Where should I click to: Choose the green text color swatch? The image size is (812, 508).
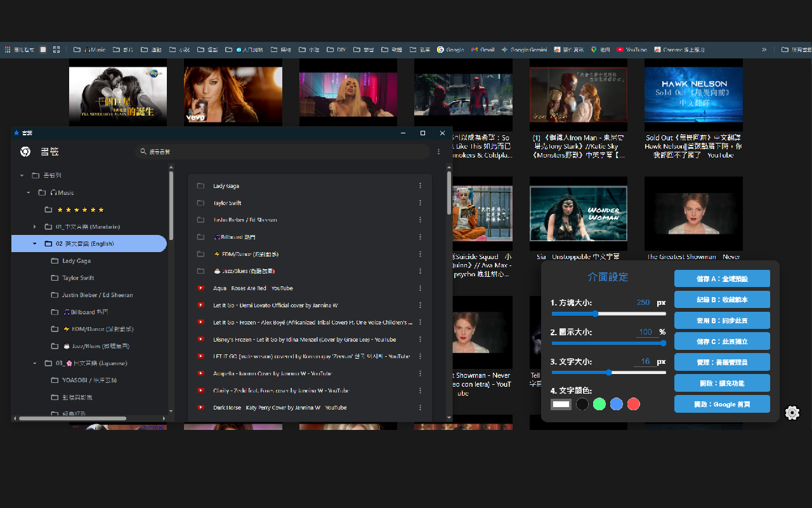tap(599, 404)
